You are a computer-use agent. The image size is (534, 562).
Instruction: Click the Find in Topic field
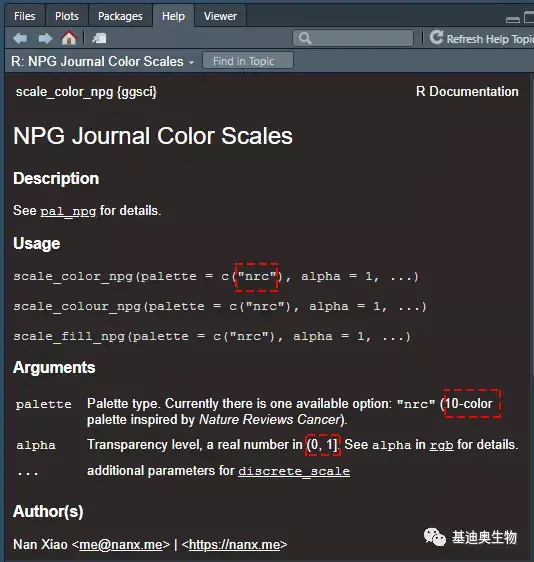point(248,61)
